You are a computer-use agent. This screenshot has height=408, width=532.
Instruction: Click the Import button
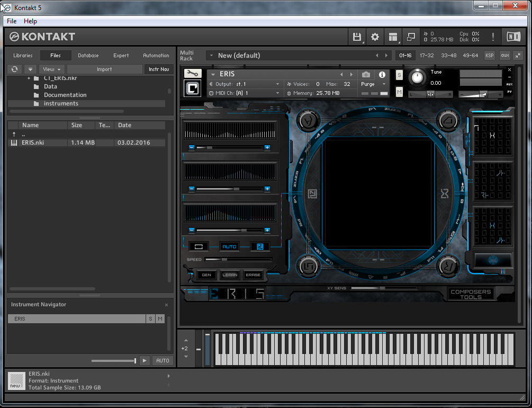104,69
